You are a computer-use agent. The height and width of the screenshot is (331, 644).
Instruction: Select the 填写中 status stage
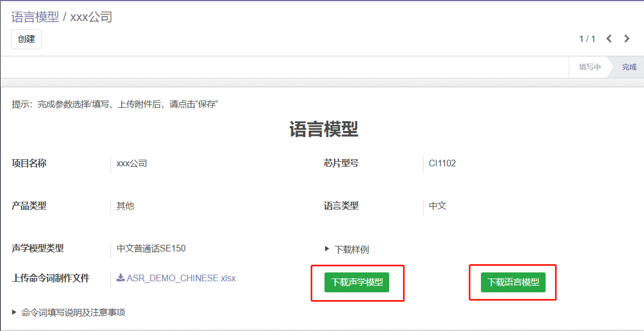590,67
